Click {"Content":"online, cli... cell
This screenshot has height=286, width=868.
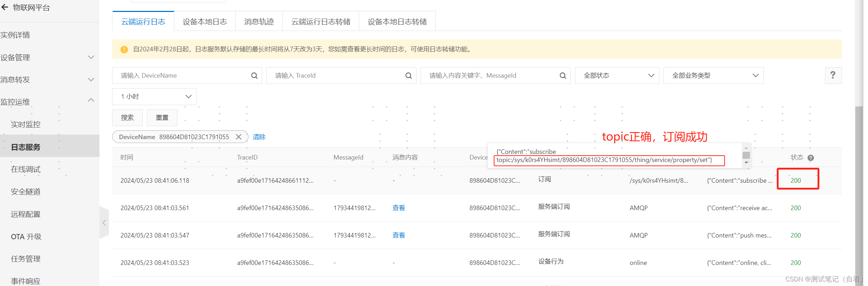[x=739, y=262]
